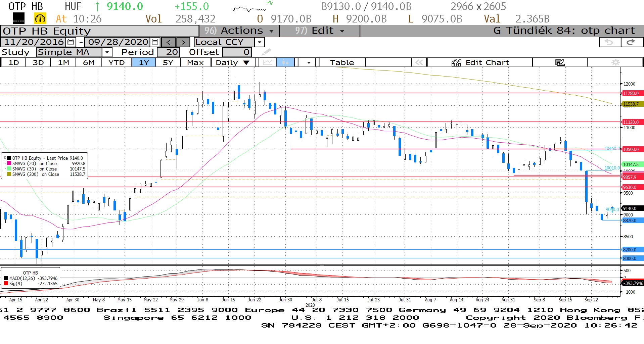Click the 10147.5 SMA 30 value label
Image resolution: width=644 pixels, height=344 pixels.
632,164
